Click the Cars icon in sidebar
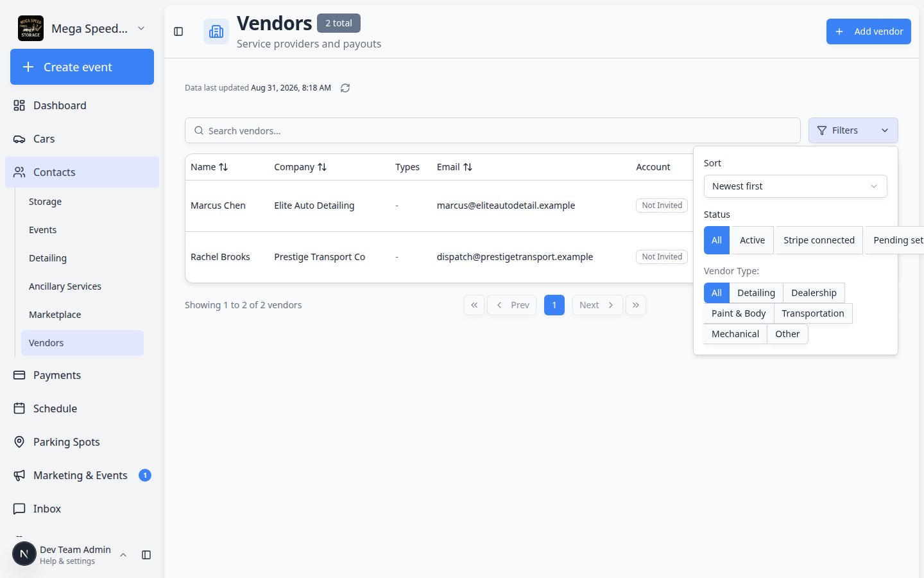This screenshot has width=924, height=578. (x=19, y=139)
